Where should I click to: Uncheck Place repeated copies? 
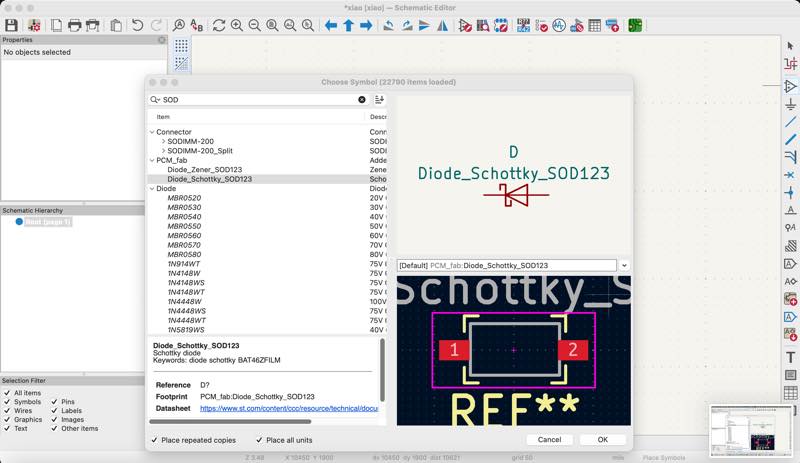point(154,440)
